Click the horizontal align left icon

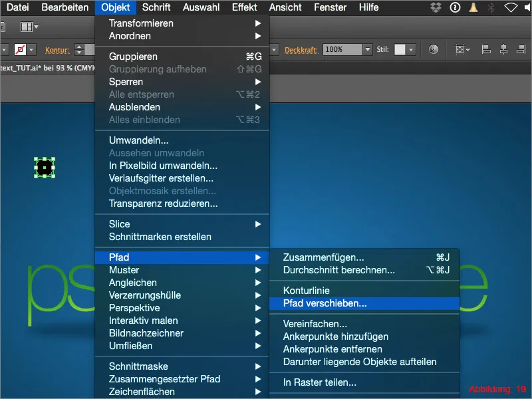(486, 49)
